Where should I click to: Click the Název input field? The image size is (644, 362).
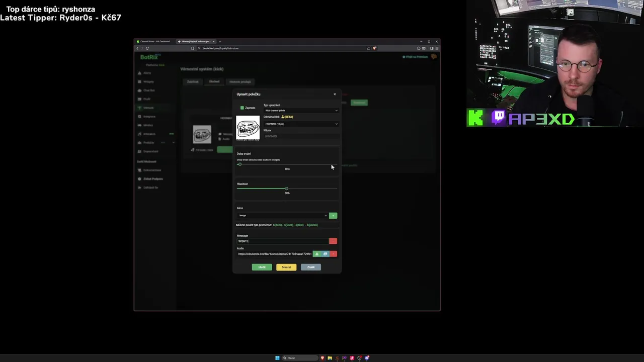tap(301, 136)
